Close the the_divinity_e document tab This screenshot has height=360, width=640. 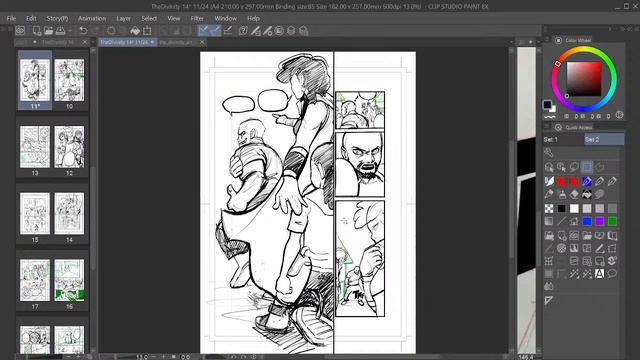pyautogui.click(x=202, y=42)
